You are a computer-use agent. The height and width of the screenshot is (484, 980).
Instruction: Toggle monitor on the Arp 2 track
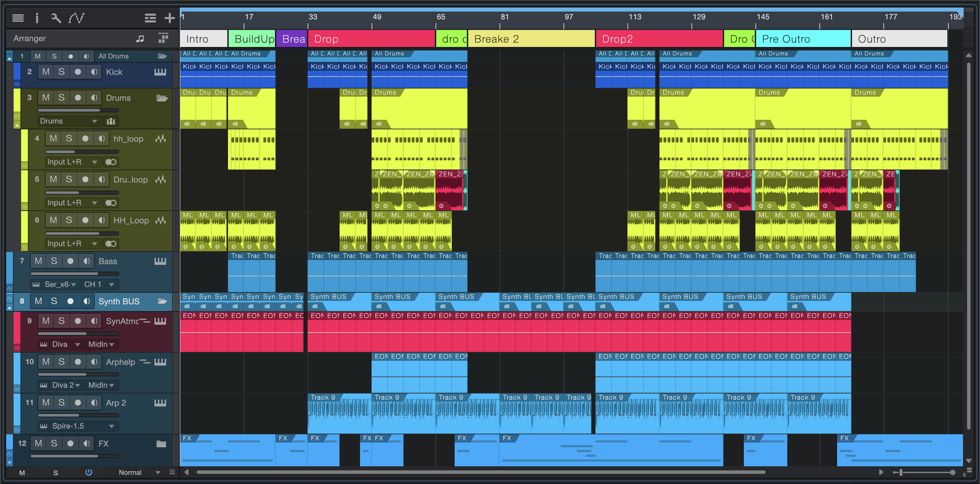(x=94, y=403)
